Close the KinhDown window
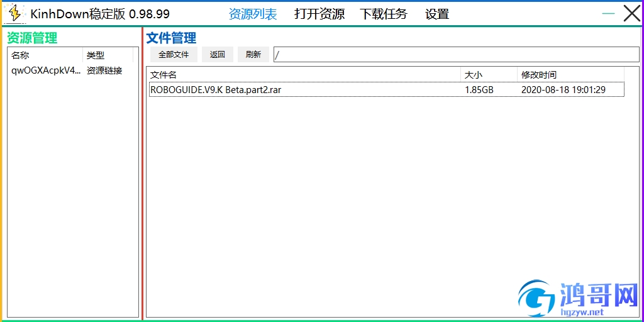Viewport: 644px width, 322px height. point(631,14)
